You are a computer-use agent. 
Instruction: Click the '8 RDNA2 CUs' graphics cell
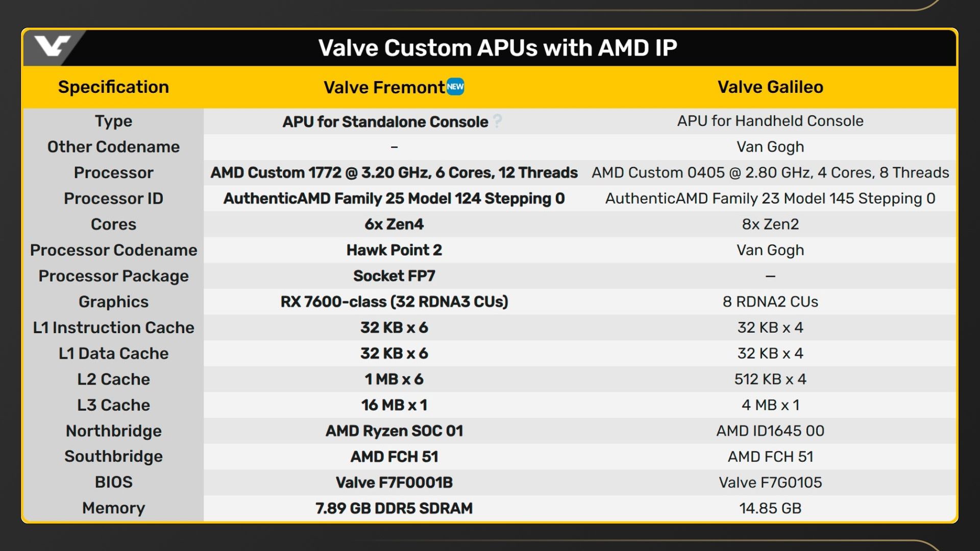[770, 302]
